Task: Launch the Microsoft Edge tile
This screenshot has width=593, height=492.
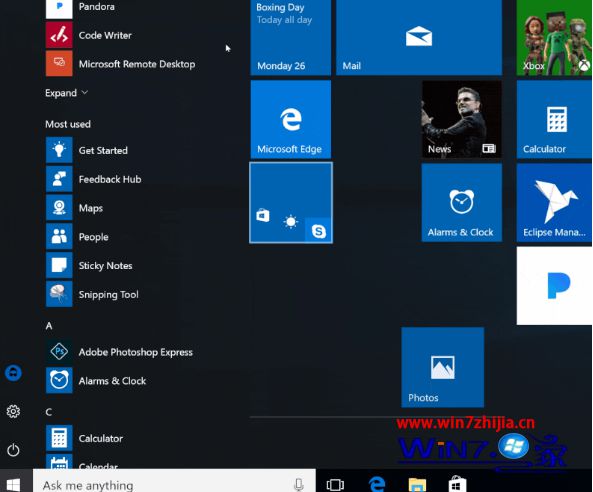Action: 290,119
